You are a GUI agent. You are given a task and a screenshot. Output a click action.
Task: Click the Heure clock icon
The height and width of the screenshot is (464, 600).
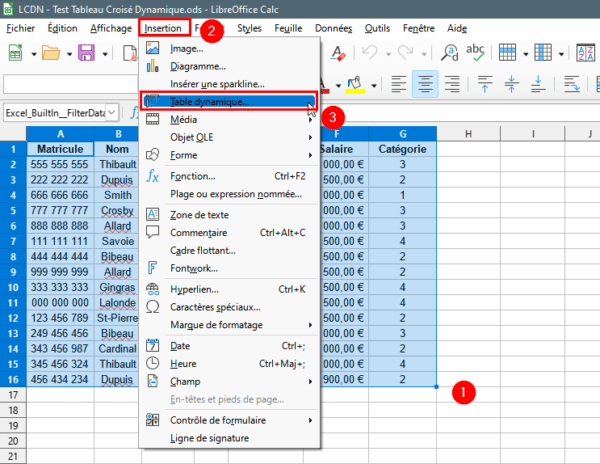[153, 363]
